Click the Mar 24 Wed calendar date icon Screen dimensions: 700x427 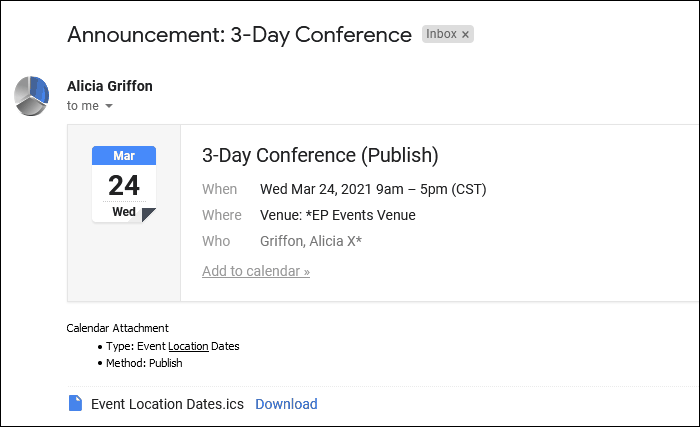124,184
